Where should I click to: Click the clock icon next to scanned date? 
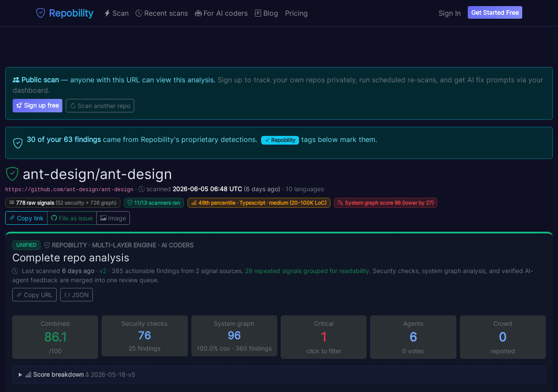(x=142, y=189)
